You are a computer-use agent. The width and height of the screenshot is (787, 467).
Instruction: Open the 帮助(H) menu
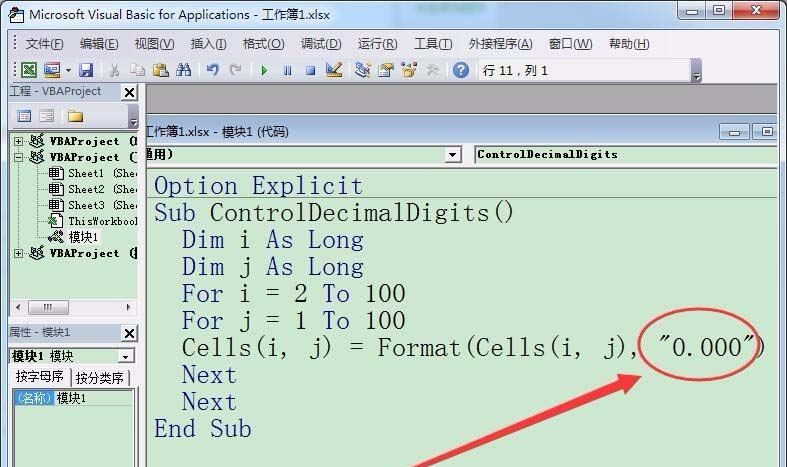click(x=629, y=44)
